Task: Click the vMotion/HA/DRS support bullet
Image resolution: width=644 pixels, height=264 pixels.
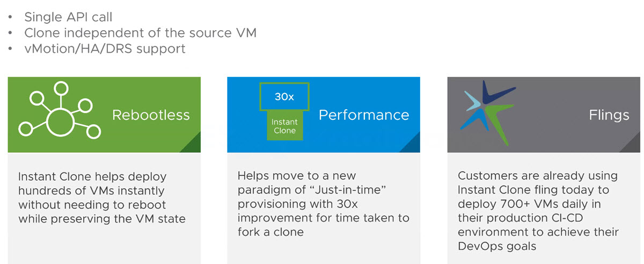Action: point(105,48)
